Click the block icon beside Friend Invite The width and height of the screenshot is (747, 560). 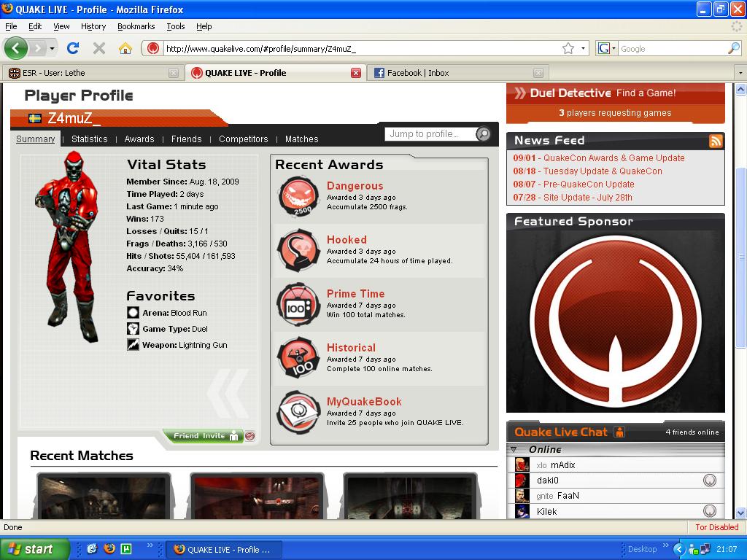pyautogui.click(x=249, y=436)
